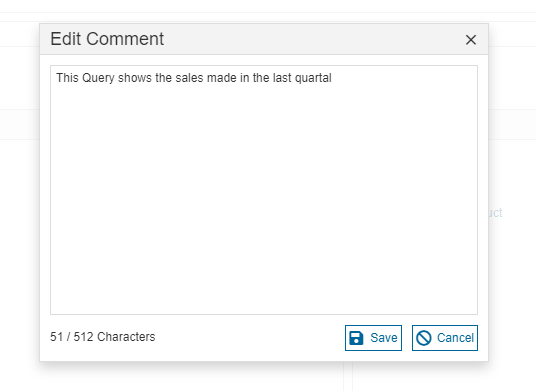Image resolution: width=536 pixels, height=391 pixels.
Task: Place cursor on misspelled word "quartal"
Action: pos(313,78)
